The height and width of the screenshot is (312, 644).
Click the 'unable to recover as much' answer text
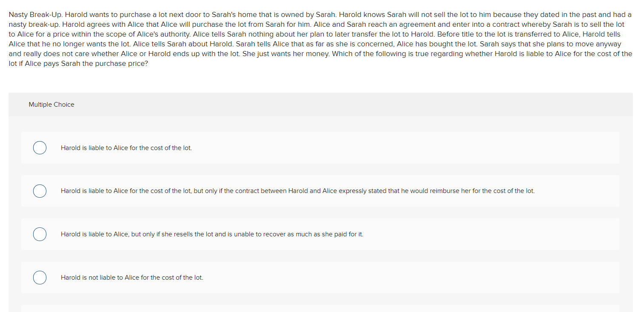(212, 234)
